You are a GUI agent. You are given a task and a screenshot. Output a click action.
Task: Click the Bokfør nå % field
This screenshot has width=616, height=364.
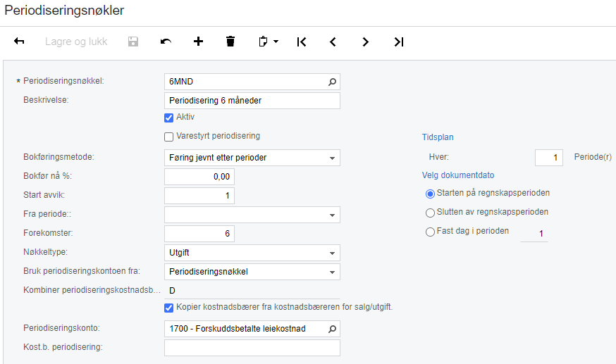tap(199, 177)
